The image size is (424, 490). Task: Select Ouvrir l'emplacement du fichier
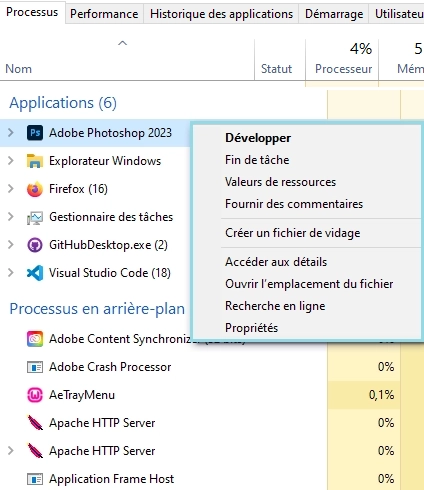pos(309,284)
